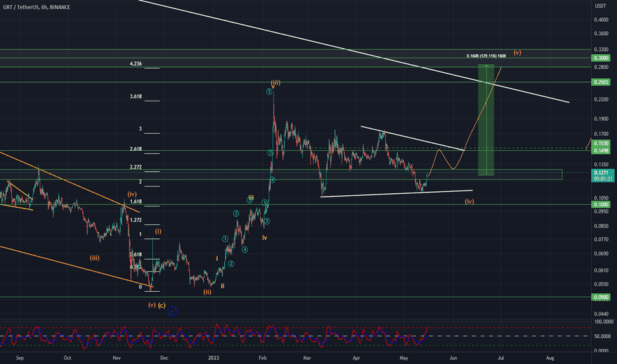The height and width of the screenshot is (364, 617).
Task: Click the blue circled marker beside (c)
Action: pos(172,312)
